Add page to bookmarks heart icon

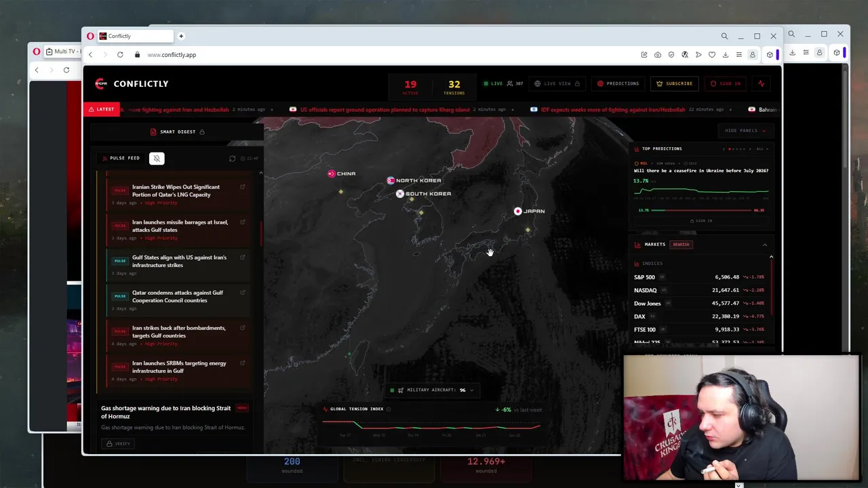[x=712, y=55]
